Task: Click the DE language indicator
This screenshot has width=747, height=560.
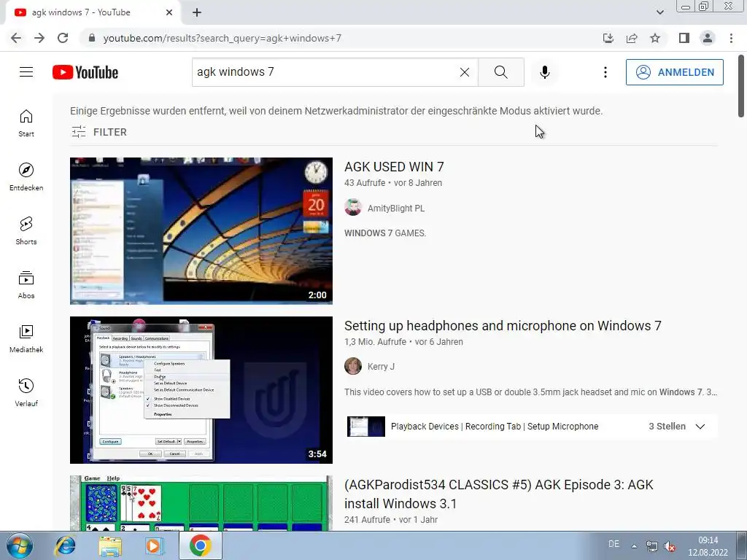Action: tap(614, 544)
